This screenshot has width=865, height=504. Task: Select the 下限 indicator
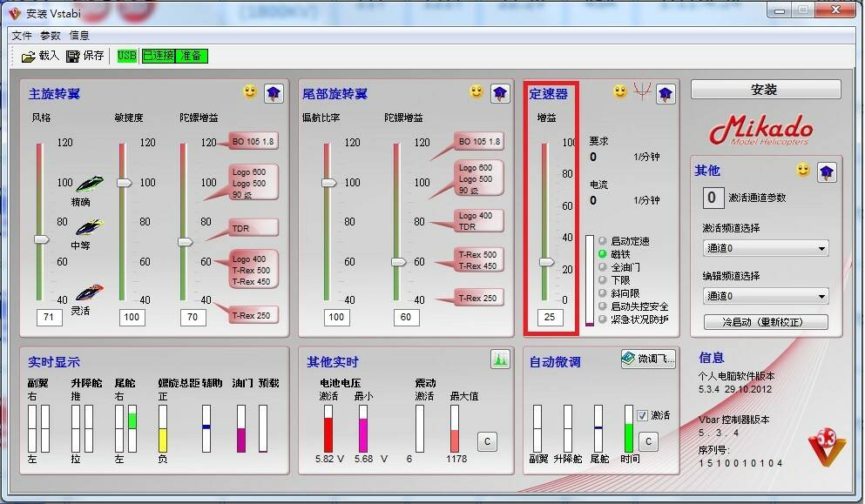pos(603,280)
